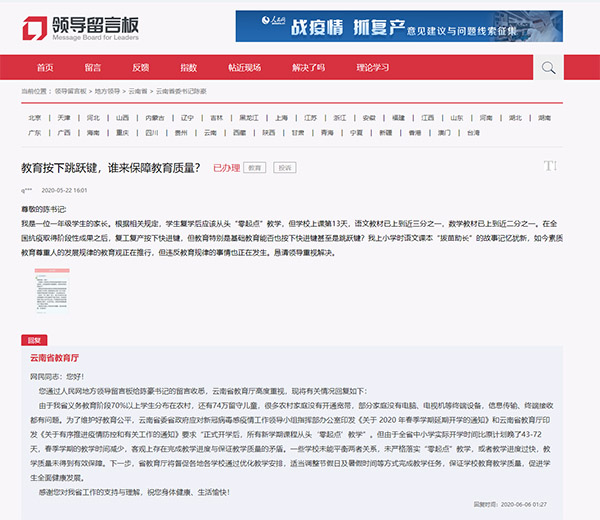
Task: Select the 台湾 region link
Action: click(x=473, y=133)
